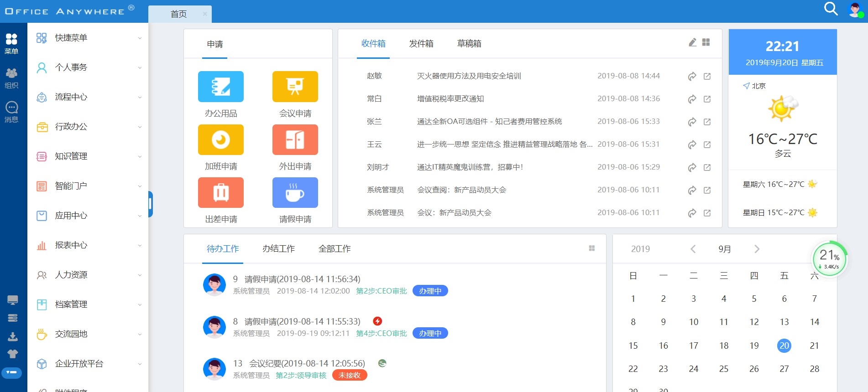Open 消息 messages in the left sidebar
Image resolution: width=868 pixels, height=392 pixels.
tap(11, 112)
